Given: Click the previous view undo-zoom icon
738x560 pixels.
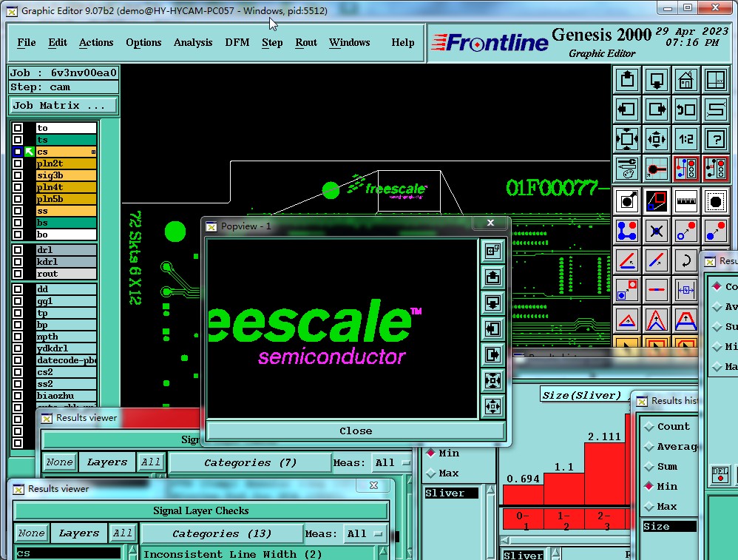Looking at the screenshot, I should (686, 109).
